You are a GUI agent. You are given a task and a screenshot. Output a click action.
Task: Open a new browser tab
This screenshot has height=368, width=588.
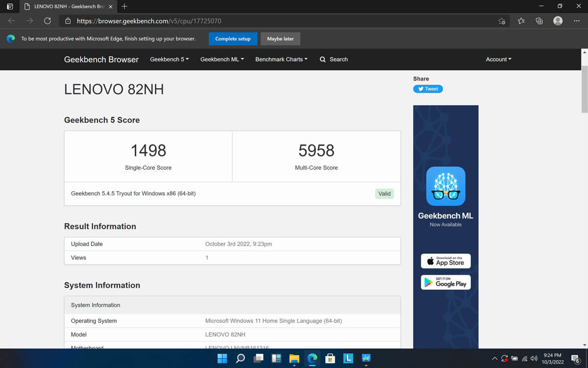(x=124, y=6)
